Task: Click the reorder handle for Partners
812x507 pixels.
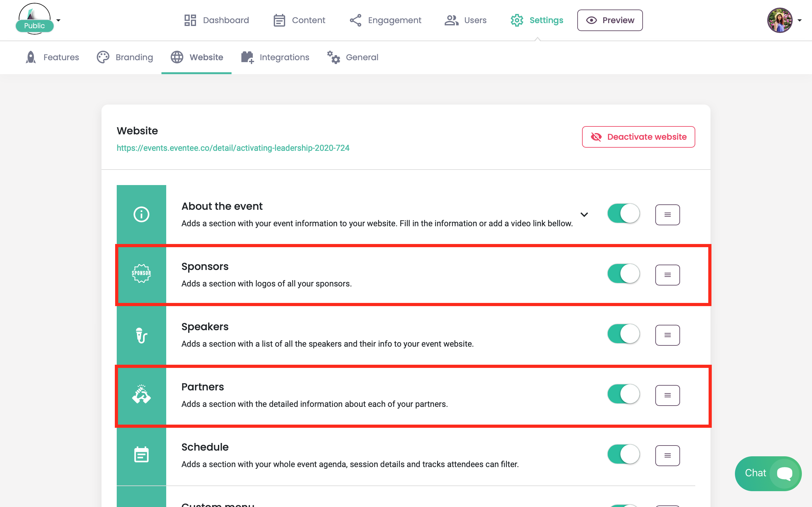Action: coord(667,395)
